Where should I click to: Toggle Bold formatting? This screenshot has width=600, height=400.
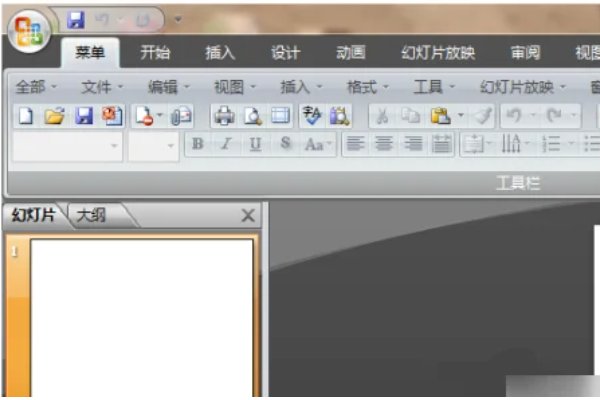[x=198, y=144]
